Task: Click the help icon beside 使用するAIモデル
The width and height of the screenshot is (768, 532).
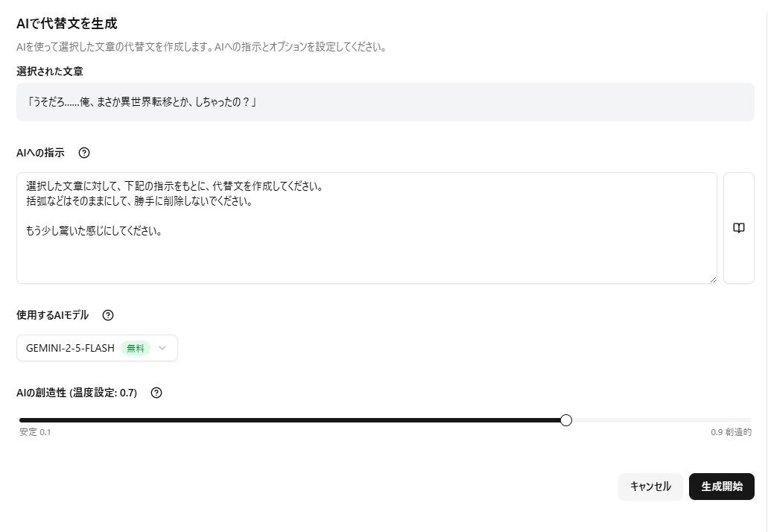Action: (x=108, y=315)
